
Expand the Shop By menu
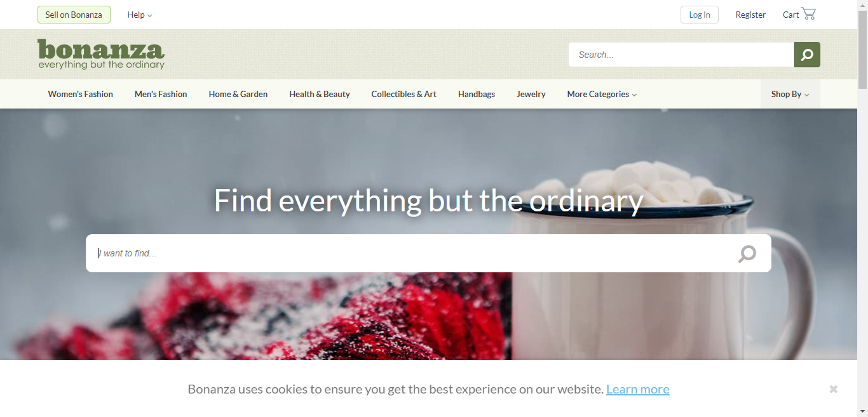click(790, 94)
